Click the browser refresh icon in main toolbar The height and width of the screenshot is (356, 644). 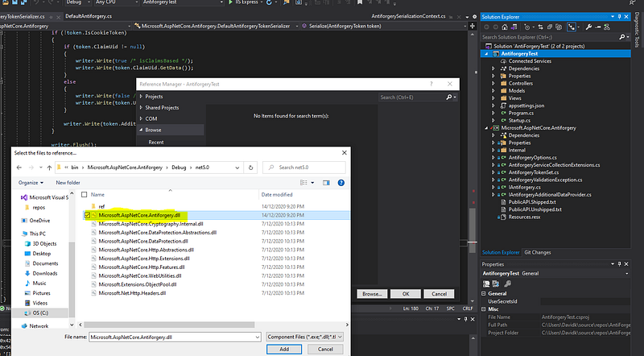269,2
